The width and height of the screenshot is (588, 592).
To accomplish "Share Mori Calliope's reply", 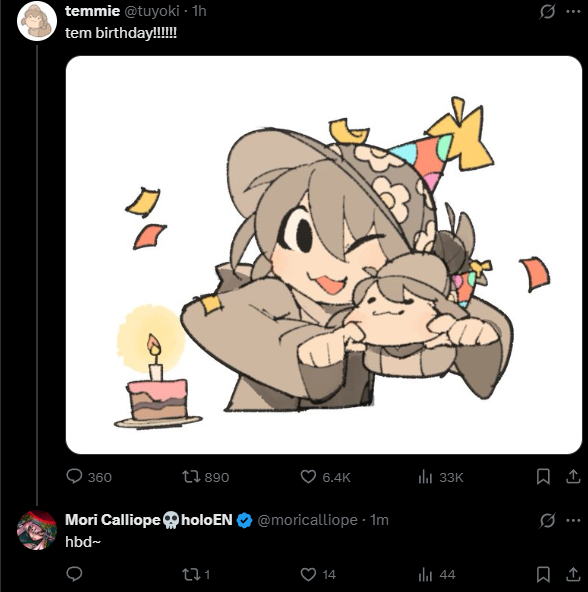I will 573,574.
